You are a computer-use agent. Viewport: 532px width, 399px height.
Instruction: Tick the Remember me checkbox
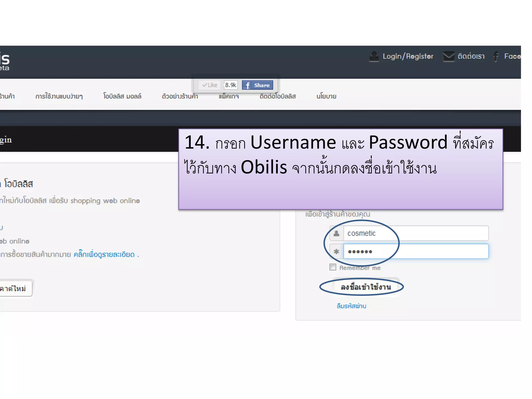333,267
